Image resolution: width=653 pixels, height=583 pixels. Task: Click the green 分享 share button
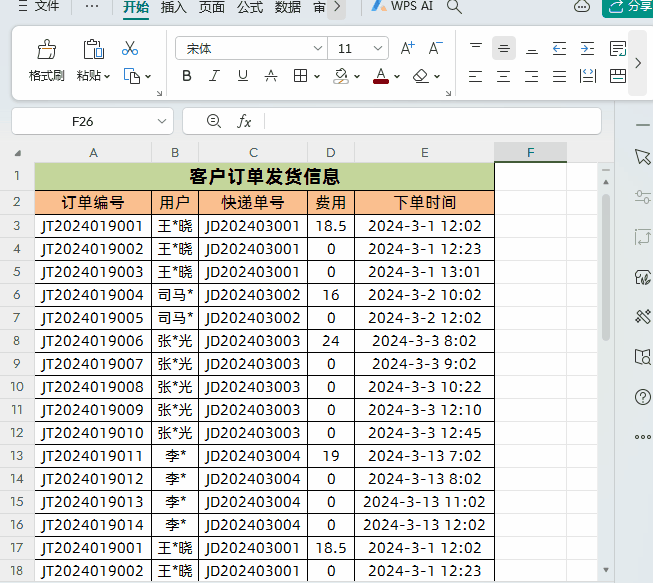[628, 7]
